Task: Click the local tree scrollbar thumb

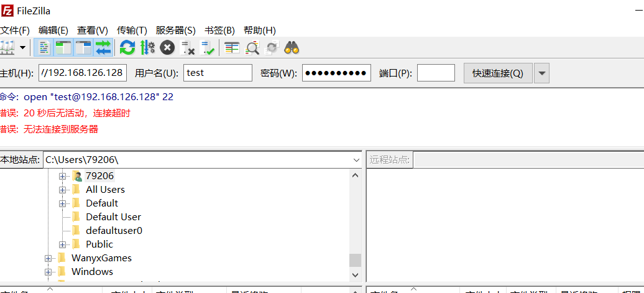Action: coord(356,260)
